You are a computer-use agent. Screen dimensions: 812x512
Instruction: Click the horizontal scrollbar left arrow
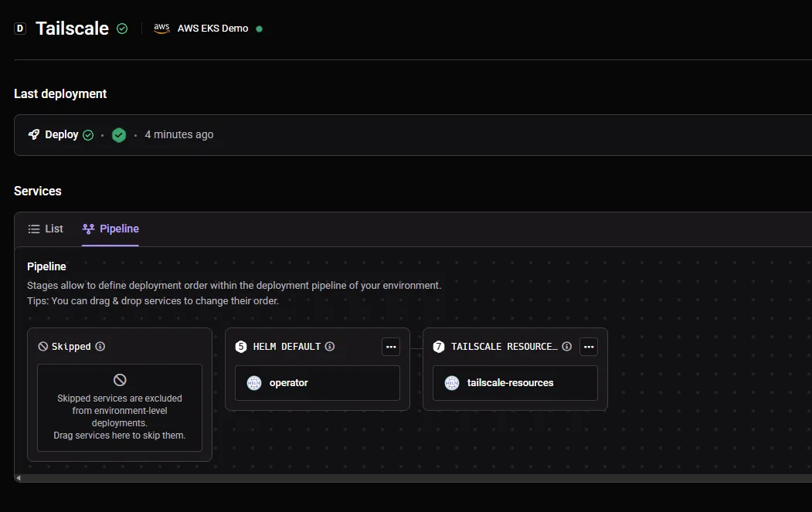click(x=19, y=478)
